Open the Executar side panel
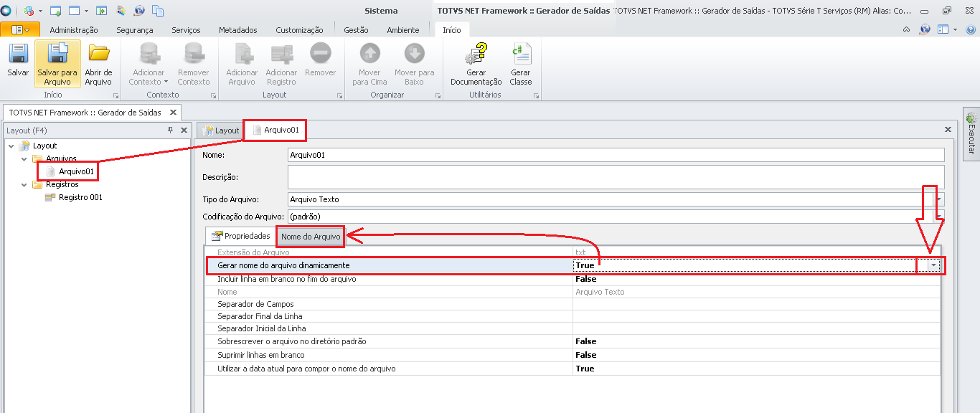 (971, 133)
